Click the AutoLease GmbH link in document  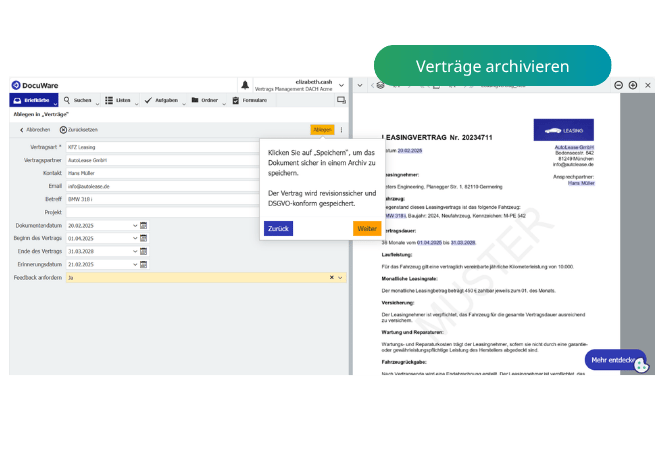tap(574, 147)
